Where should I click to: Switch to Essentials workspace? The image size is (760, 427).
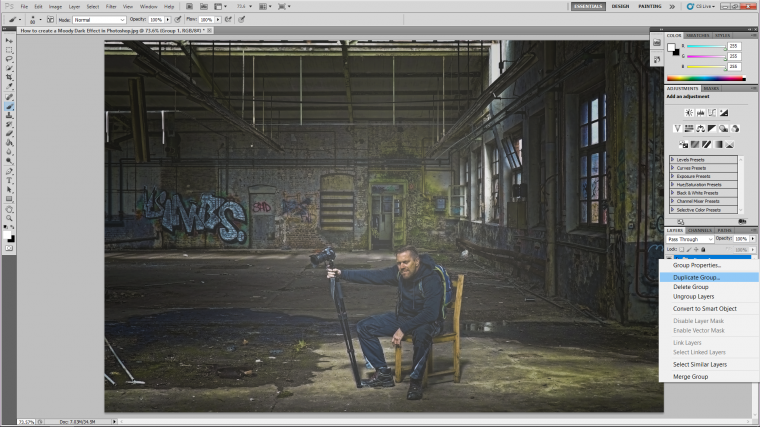588,6
